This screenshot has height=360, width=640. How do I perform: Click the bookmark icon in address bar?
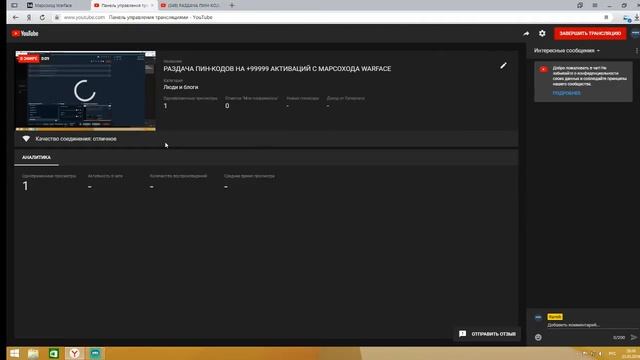click(606, 17)
